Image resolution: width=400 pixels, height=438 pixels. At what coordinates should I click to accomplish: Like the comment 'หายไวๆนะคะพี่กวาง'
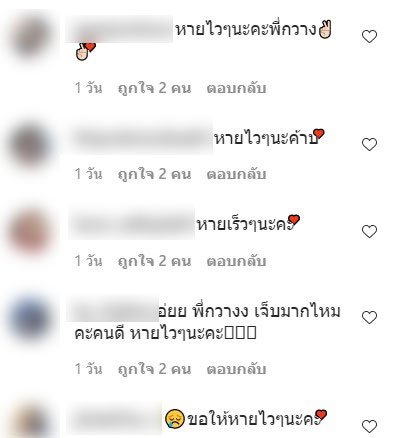click(x=369, y=36)
